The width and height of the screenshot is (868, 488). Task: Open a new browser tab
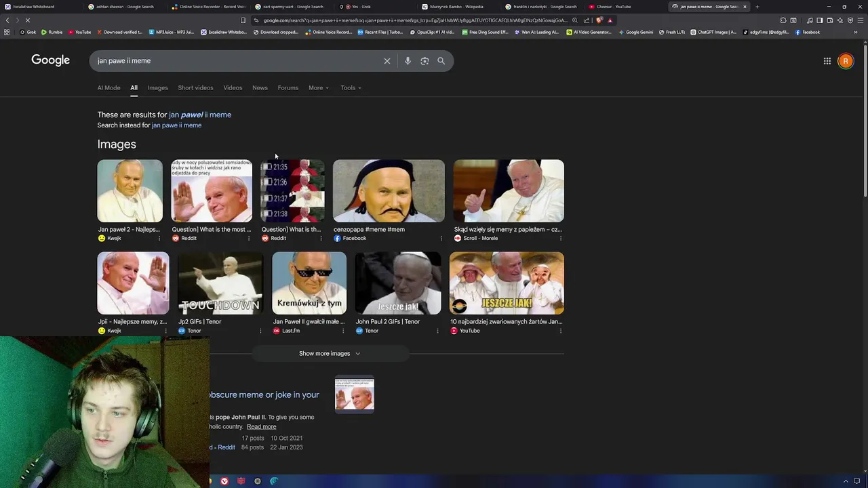[x=757, y=7]
